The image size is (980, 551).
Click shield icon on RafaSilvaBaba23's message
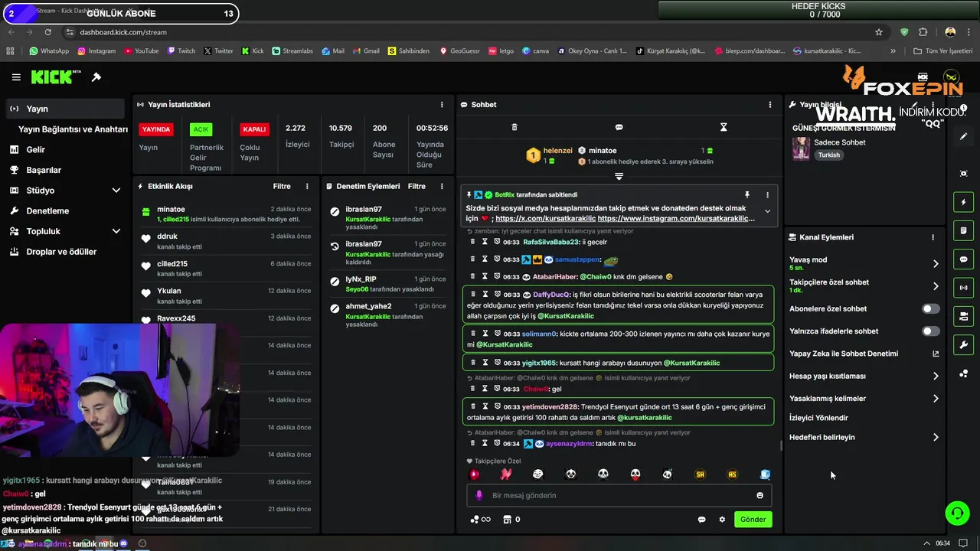coord(497,242)
